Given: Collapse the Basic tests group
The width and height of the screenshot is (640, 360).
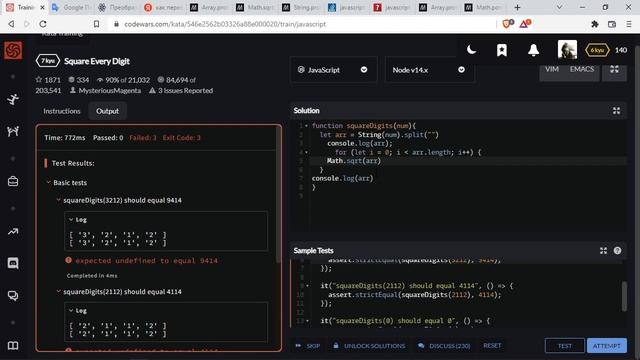Looking at the screenshot, I should pos(48,182).
